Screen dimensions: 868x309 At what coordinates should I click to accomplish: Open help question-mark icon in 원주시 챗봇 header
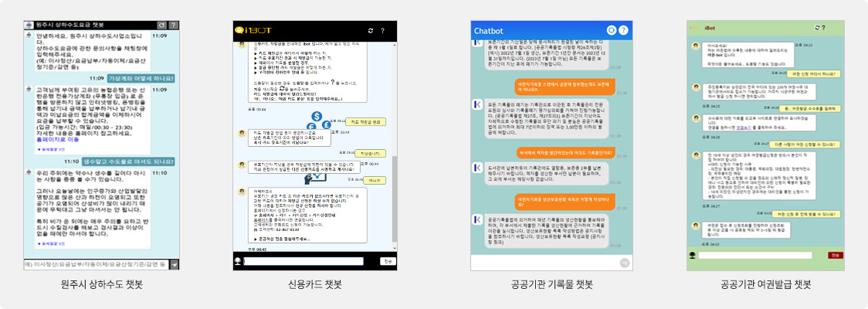(x=173, y=25)
